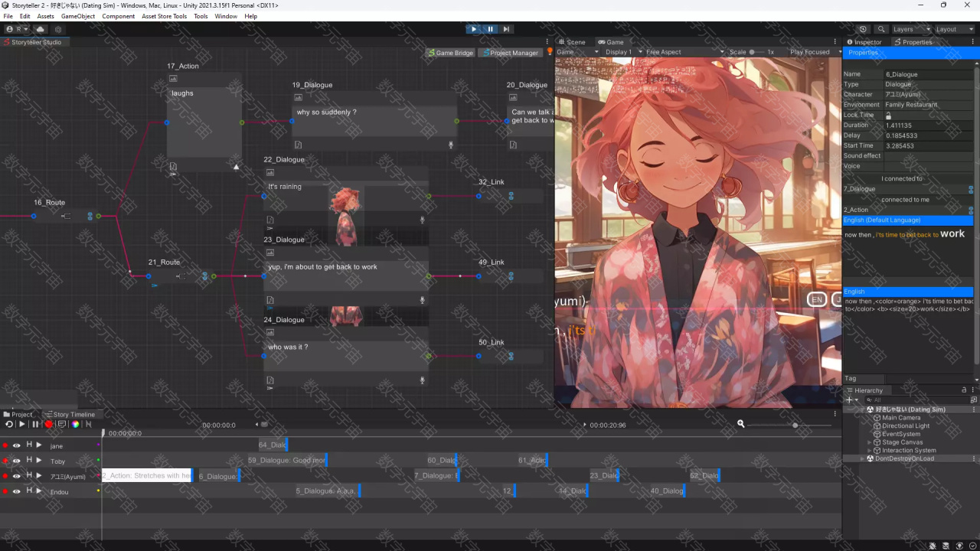Click the link icon beside 7_Dialogue
Screen dimensions: 980x551
coord(971,189)
